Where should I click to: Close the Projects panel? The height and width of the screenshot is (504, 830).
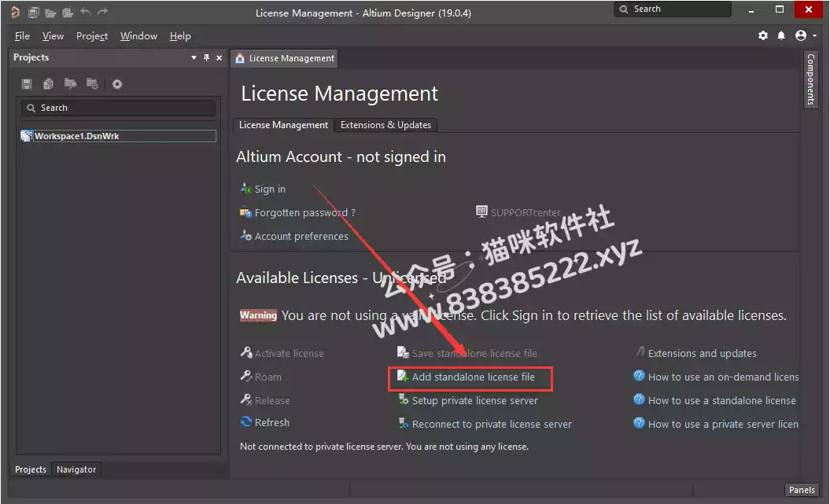pos(219,57)
